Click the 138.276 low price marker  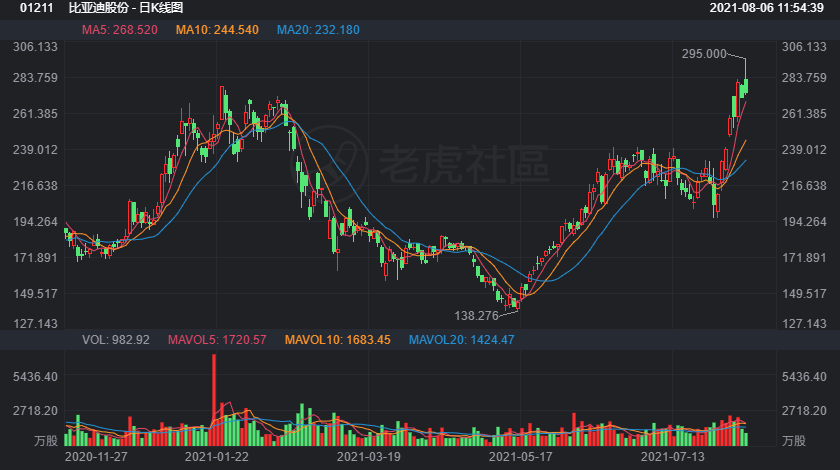click(476, 316)
